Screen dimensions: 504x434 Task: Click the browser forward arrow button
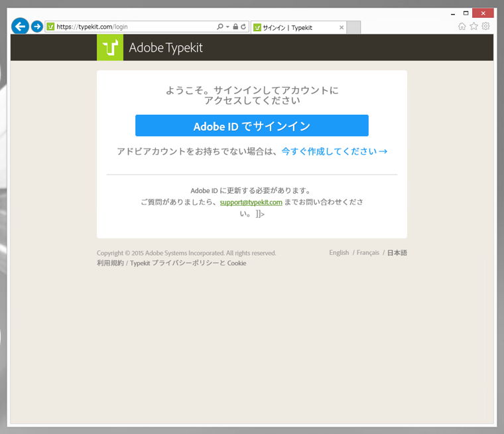tap(37, 27)
